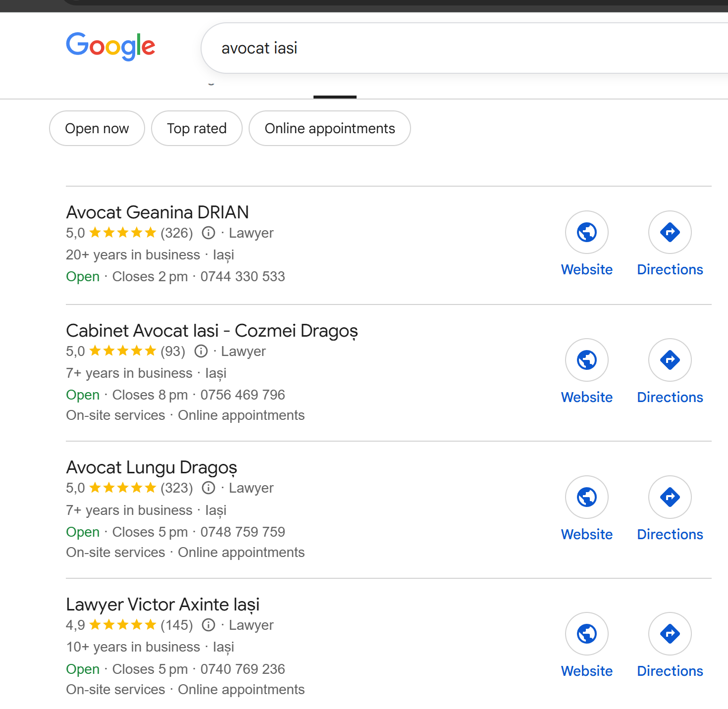Click Website label for Cozmei Dragoș
Viewport: 728px width, 709px height.
[x=587, y=397]
